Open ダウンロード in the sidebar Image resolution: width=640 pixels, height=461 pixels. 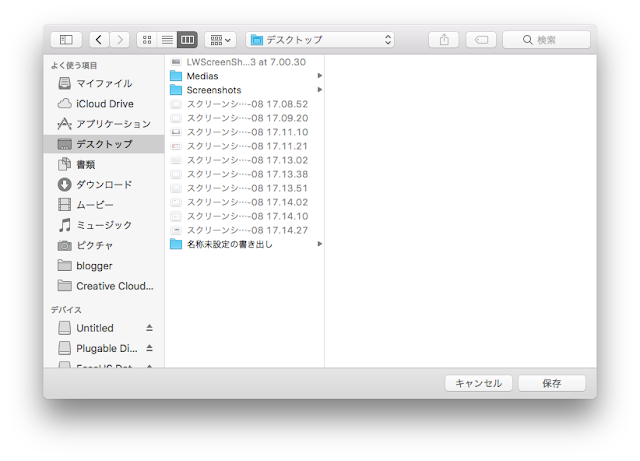tap(104, 185)
